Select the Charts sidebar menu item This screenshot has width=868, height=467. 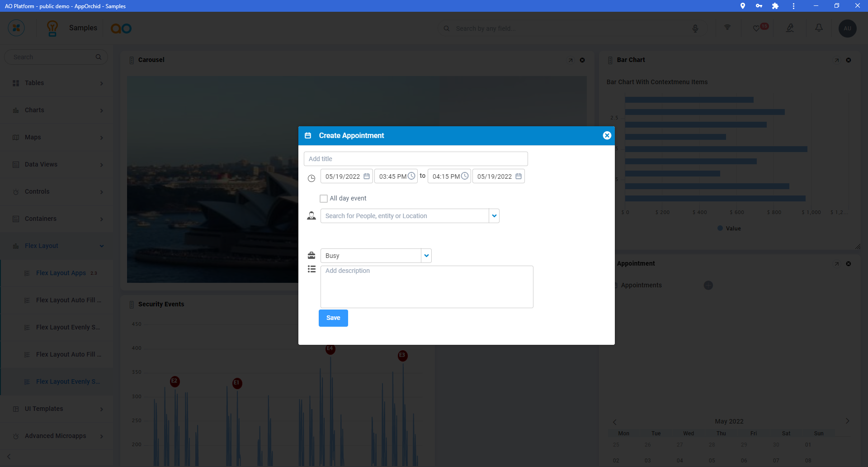(x=34, y=110)
